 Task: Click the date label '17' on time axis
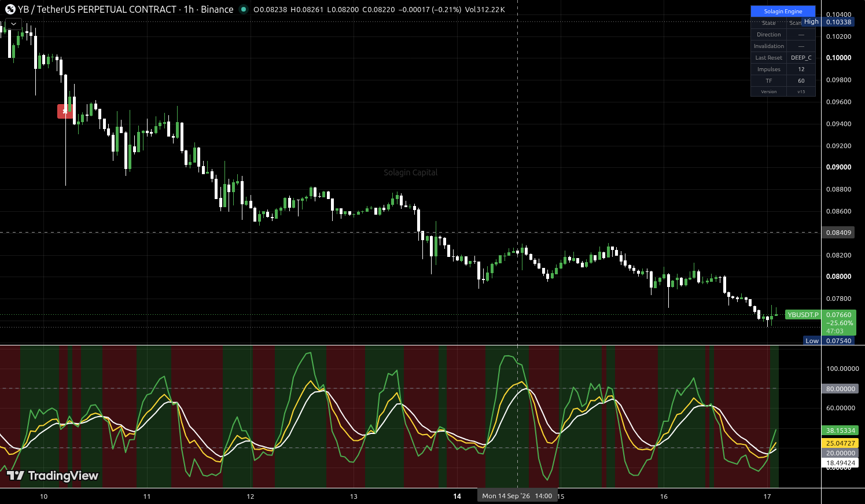pyautogui.click(x=767, y=496)
